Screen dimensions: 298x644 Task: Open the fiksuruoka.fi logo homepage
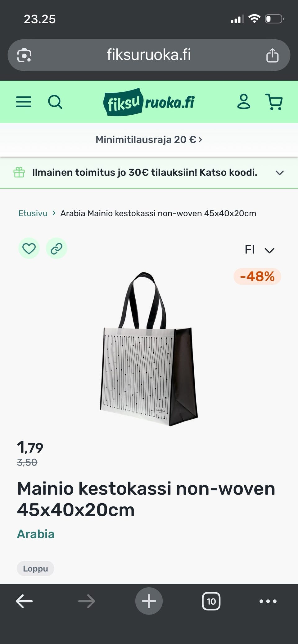pyautogui.click(x=149, y=102)
